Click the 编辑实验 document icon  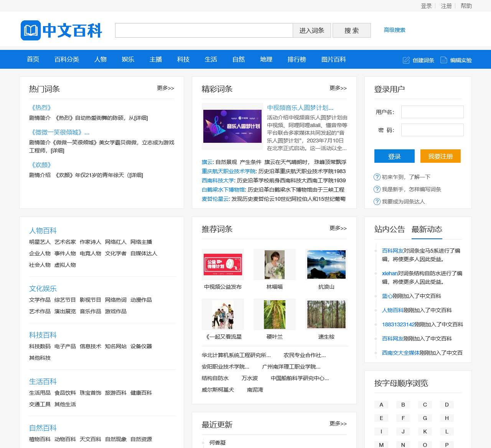[444, 60]
